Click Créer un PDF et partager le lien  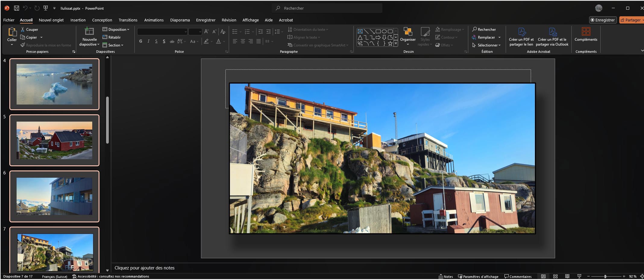pyautogui.click(x=521, y=37)
